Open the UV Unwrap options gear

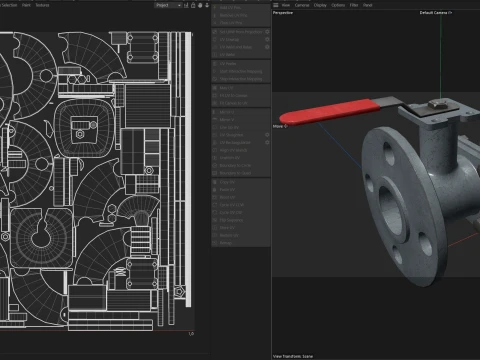pyautogui.click(x=267, y=39)
